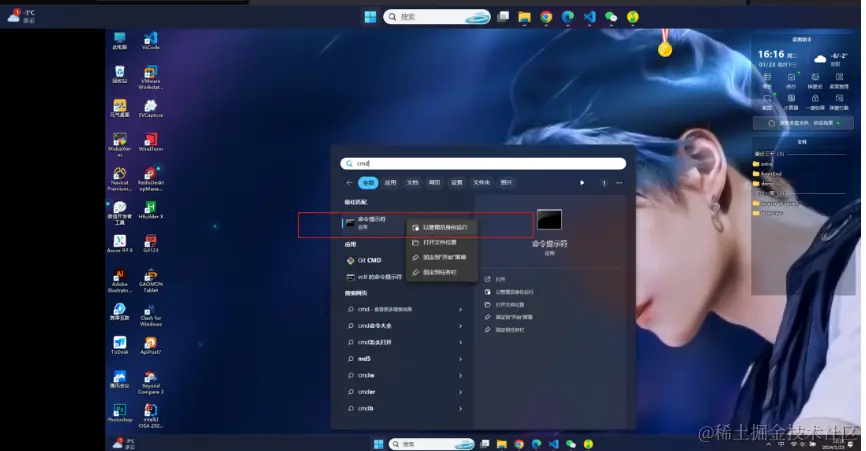Click the desktop assistant file search box
Viewport: 866px width, 451px height.
pyautogui.click(x=803, y=123)
